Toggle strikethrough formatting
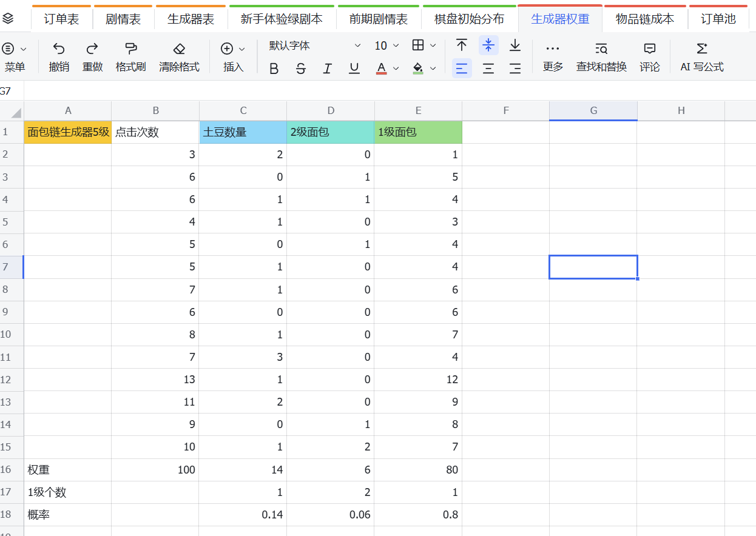 301,69
